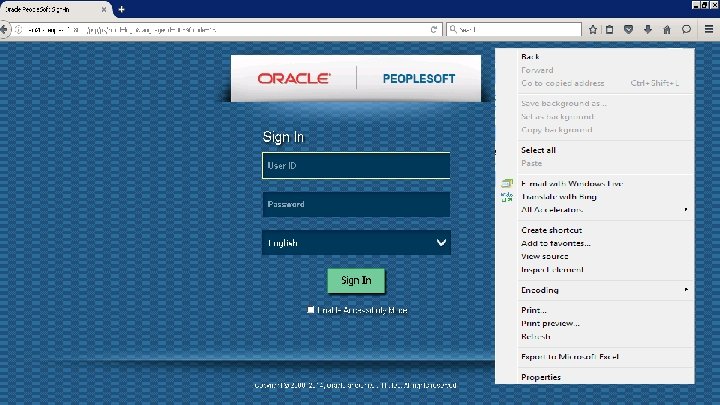Choose Create shortcut menu entry
Screen dimensions: 720x405
click(551, 230)
